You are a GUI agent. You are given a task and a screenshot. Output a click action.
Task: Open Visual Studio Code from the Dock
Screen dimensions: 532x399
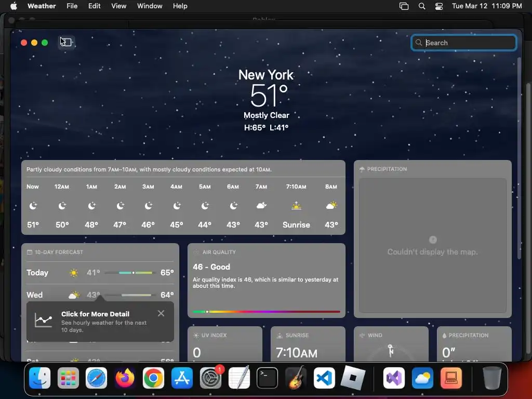(x=324, y=378)
